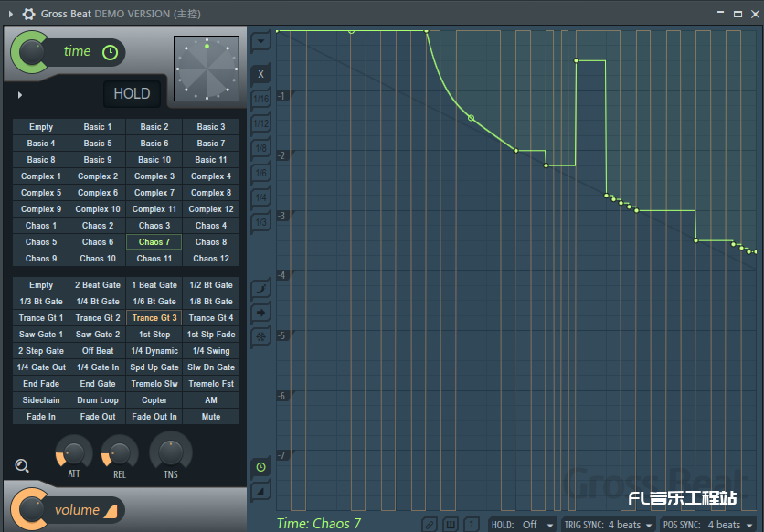Expand the arrow left of HOLD

20,94
